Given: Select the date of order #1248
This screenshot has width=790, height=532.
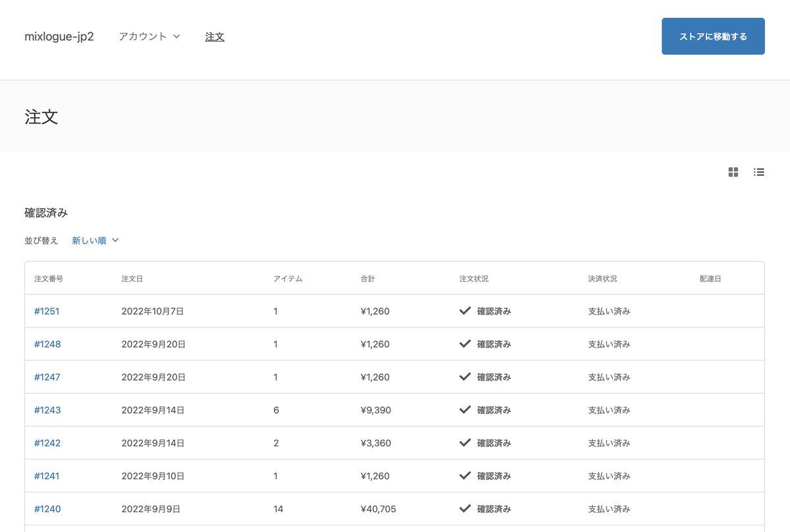Looking at the screenshot, I should [153, 344].
